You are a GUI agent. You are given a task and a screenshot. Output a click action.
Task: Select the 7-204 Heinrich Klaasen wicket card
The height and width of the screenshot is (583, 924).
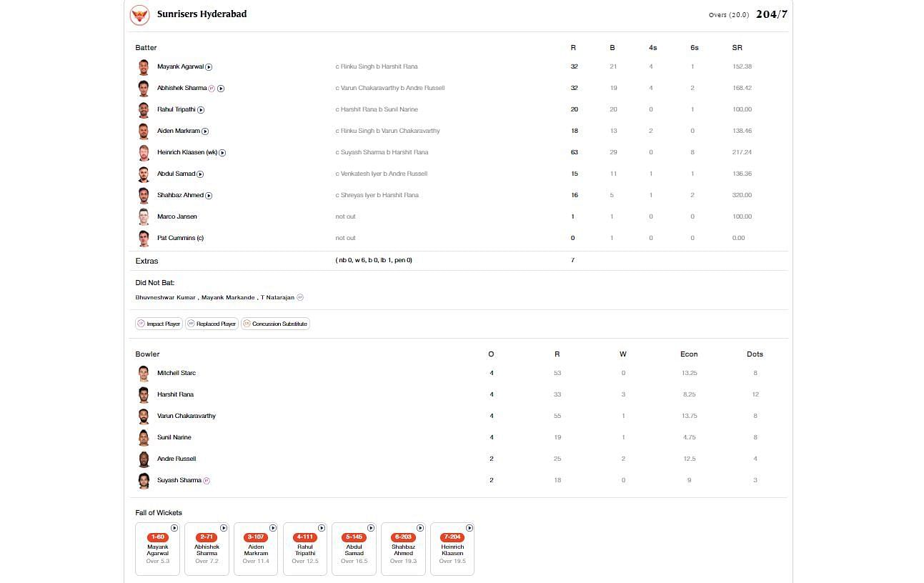452,549
